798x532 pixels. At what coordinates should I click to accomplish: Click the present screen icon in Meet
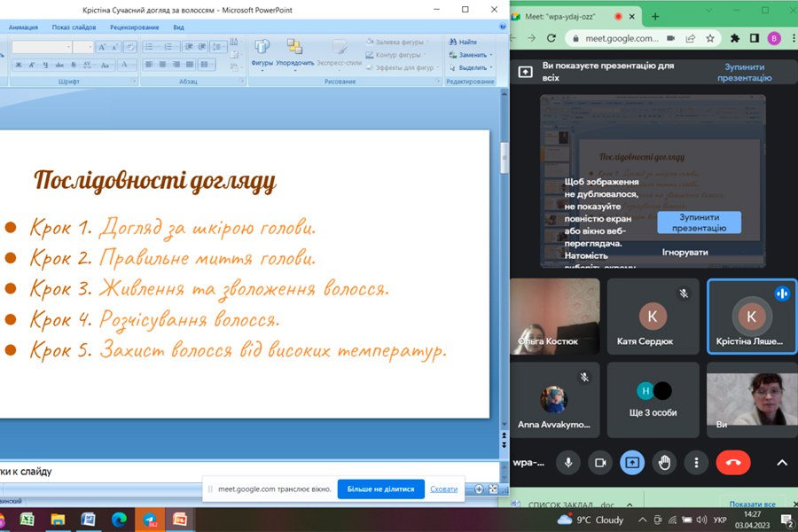pyautogui.click(x=632, y=462)
